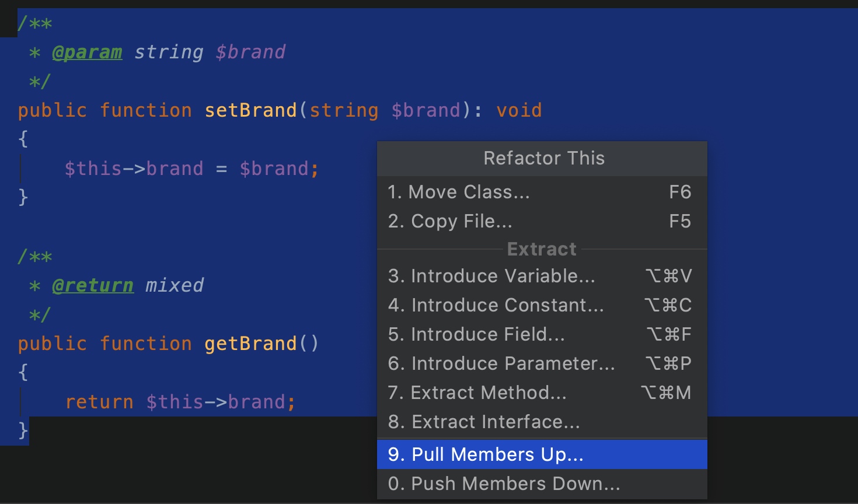Choose Extract Method... from the popup
The height and width of the screenshot is (504, 858).
click(x=542, y=393)
